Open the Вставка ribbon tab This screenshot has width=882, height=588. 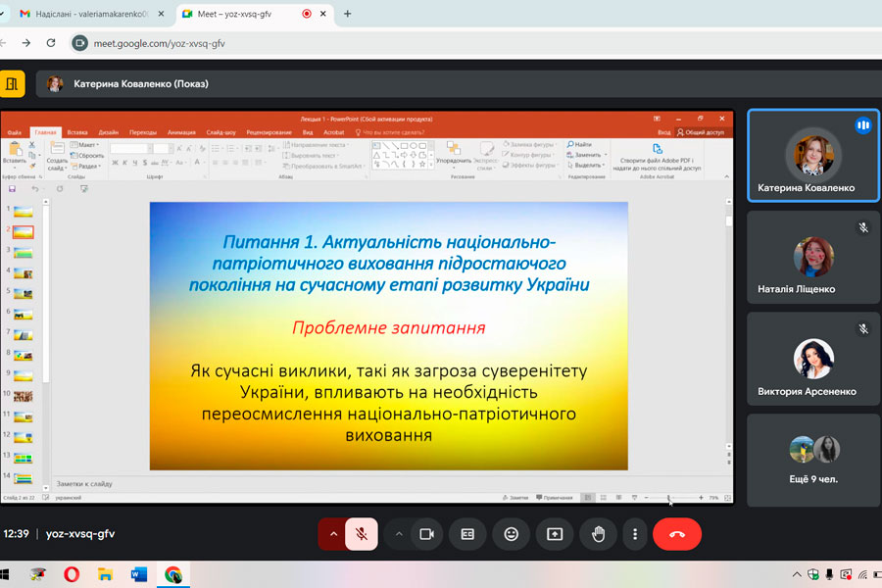coord(77,133)
